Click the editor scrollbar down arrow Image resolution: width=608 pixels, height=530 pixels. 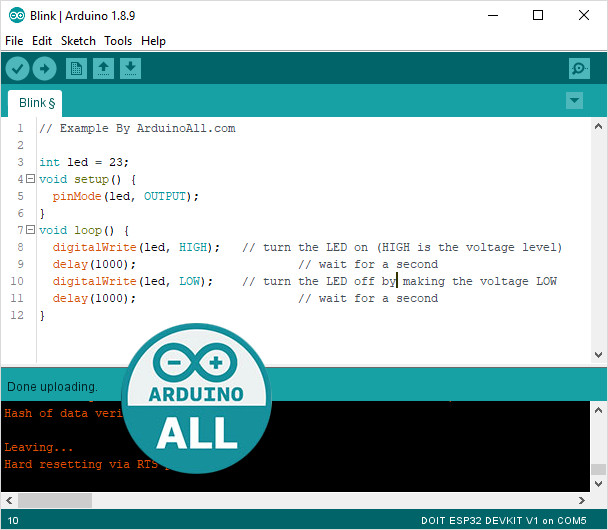pyautogui.click(x=598, y=355)
